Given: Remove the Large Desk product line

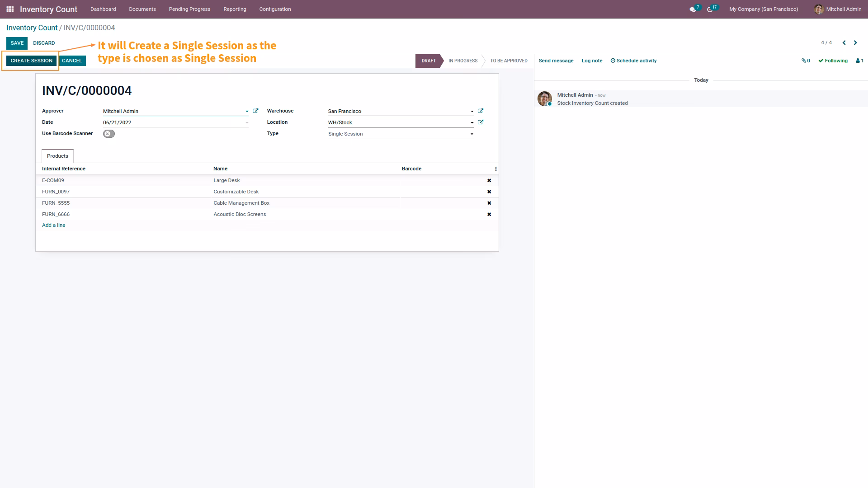Looking at the screenshot, I should [x=489, y=180].
